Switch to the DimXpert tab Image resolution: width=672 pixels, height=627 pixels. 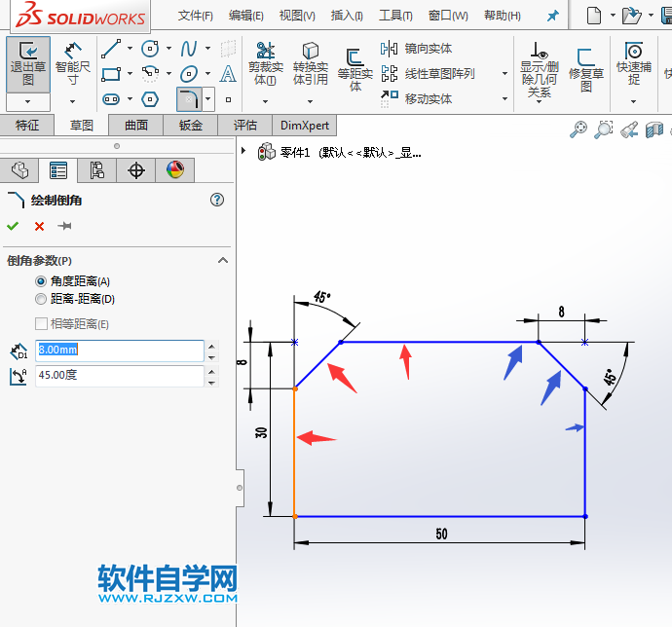click(x=304, y=126)
